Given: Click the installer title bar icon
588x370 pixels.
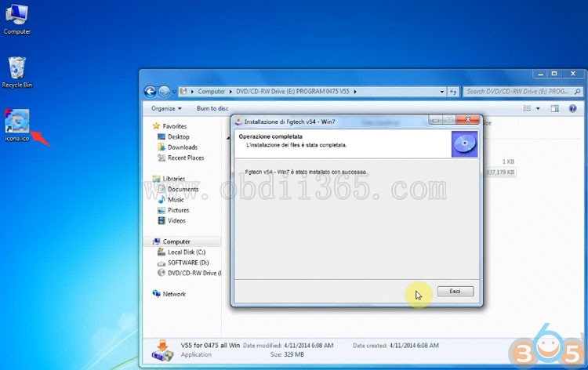Looking at the screenshot, I should coord(238,122).
